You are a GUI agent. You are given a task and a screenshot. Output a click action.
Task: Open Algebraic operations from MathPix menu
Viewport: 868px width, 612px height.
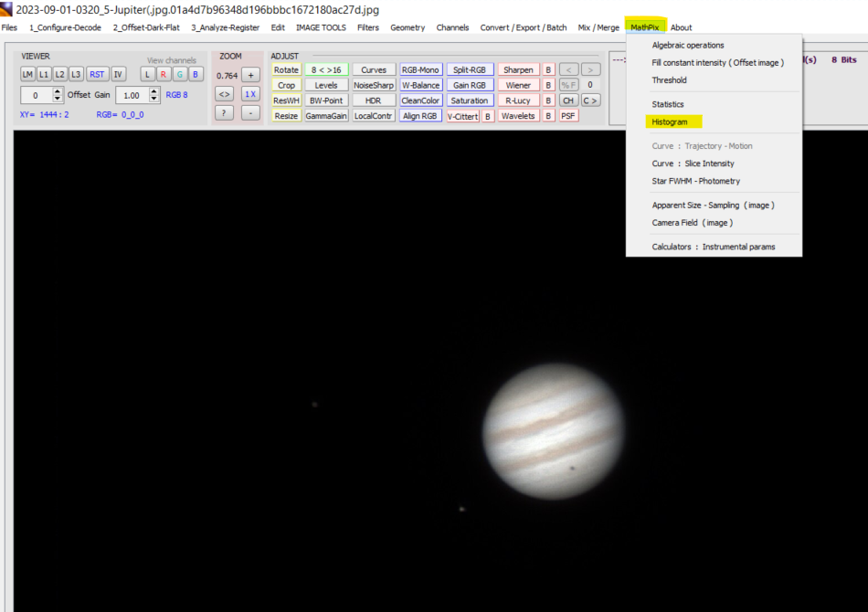tap(687, 46)
